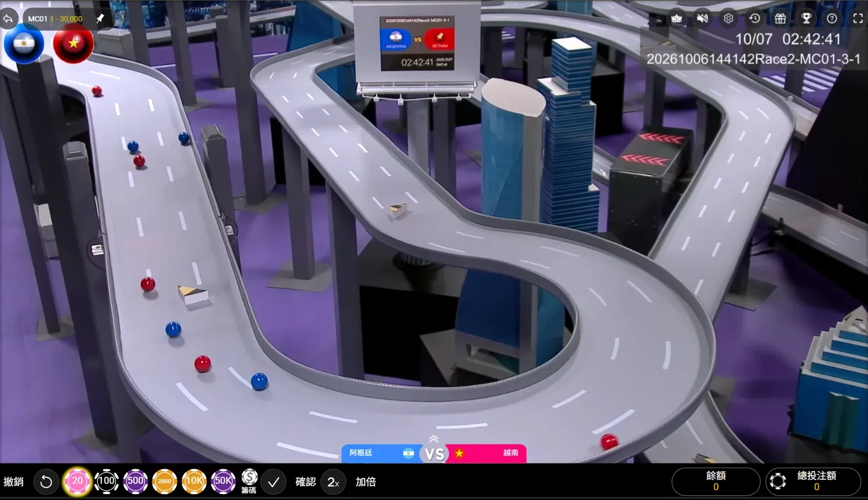Open the settings gear icon
The height and width of the screenshot is (500, 868).
tap(728, 19)
